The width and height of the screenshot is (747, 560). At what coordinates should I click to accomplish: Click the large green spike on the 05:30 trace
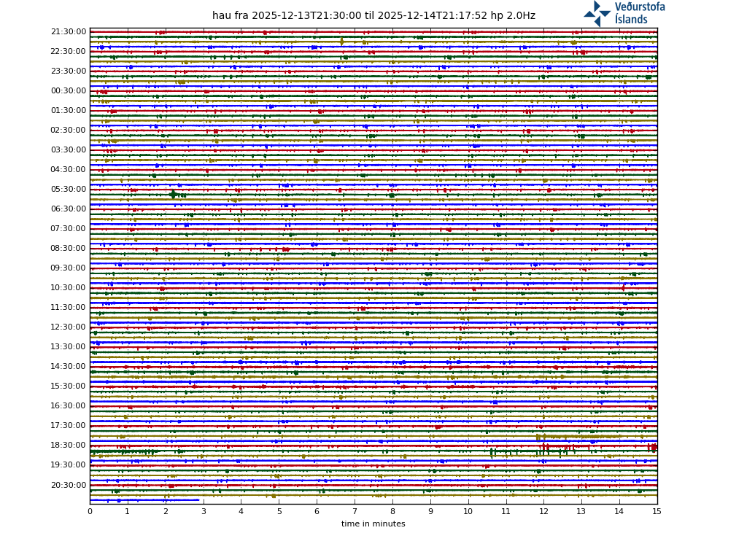point(173,194)
